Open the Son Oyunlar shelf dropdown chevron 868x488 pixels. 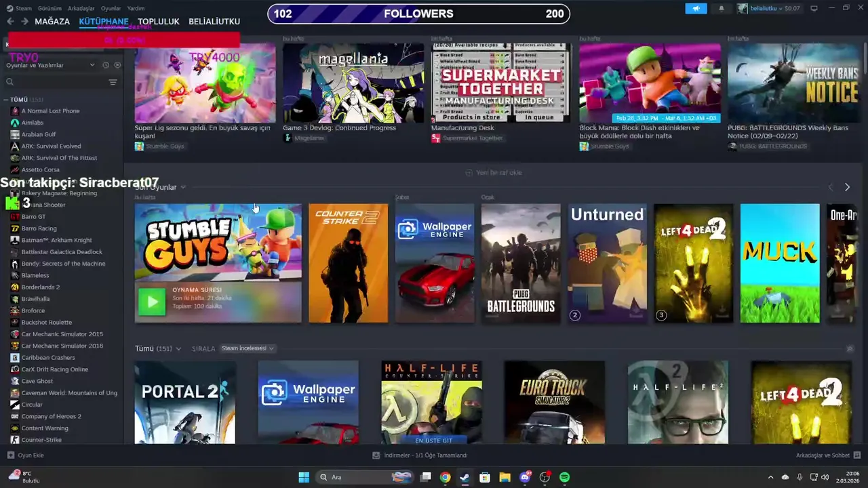point(183,187)
